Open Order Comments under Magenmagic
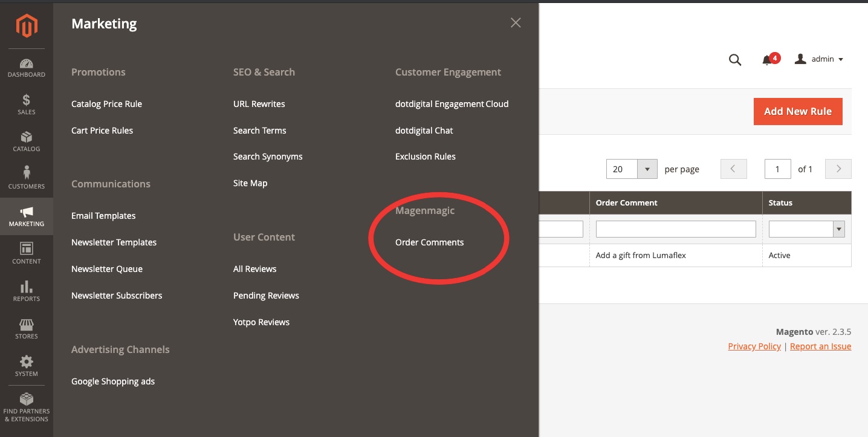 coord(430,242)
